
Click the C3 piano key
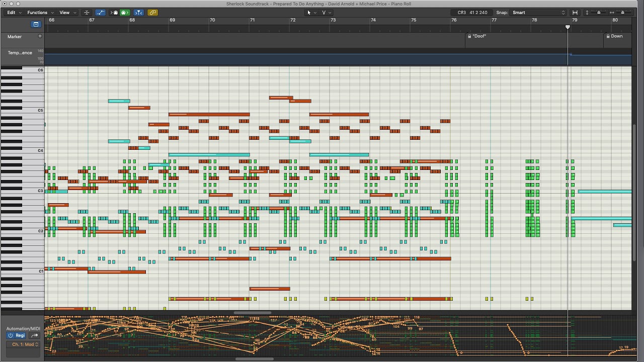point(33,191)
